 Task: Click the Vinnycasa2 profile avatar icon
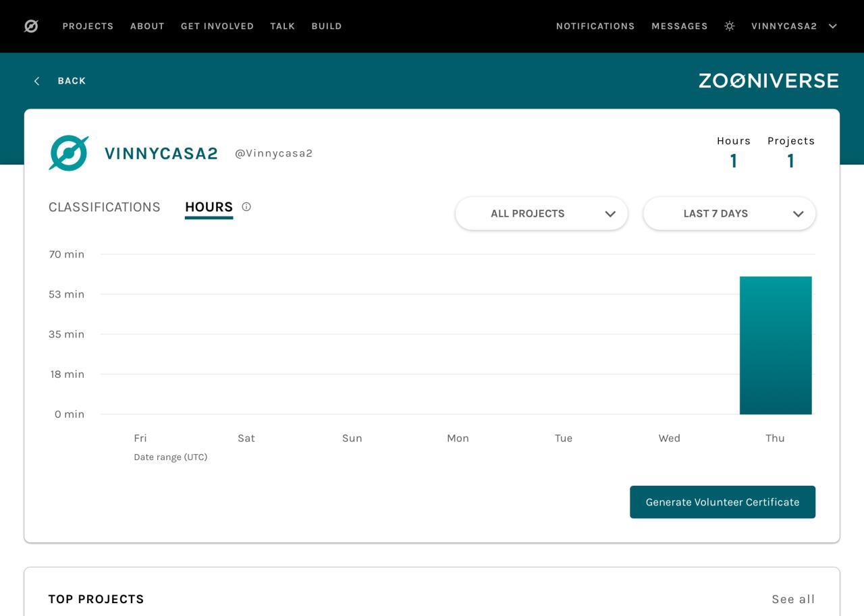(68, 153)
